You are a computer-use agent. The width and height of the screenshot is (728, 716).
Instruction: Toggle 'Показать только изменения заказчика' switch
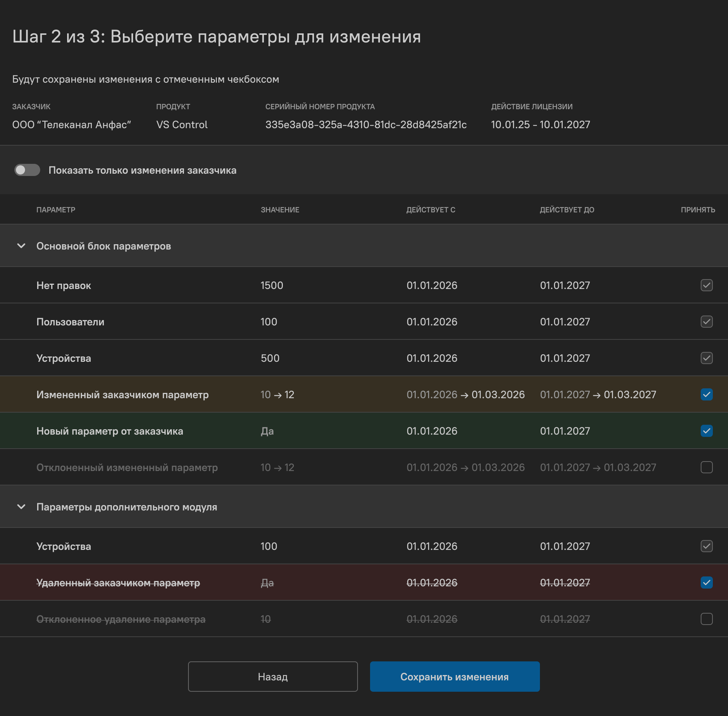(27, 170)
